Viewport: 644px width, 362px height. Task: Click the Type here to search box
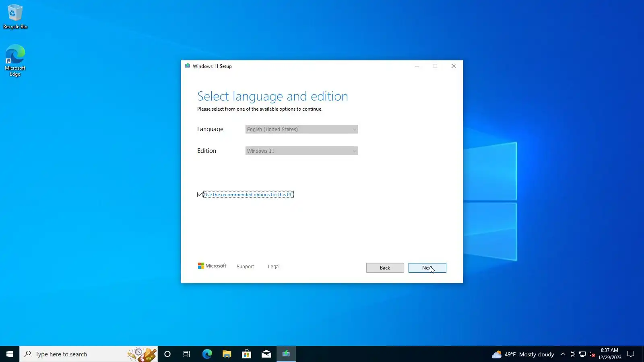pos(89,354)
